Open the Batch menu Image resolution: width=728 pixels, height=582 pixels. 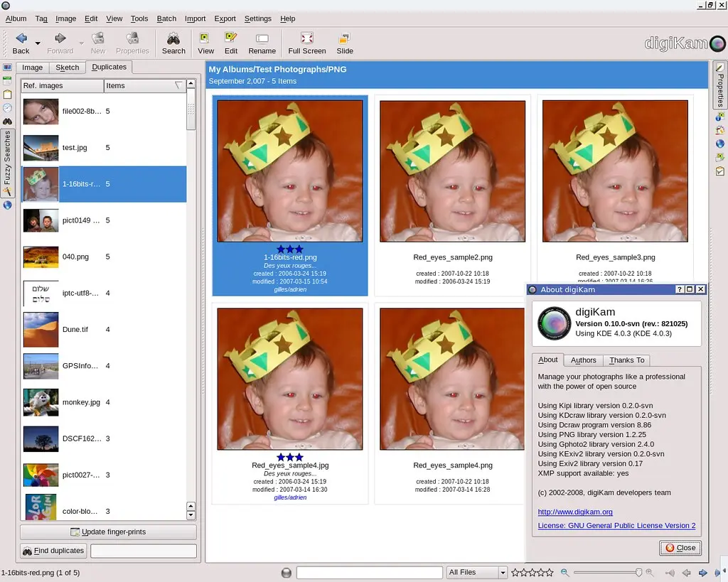point(166,18)
